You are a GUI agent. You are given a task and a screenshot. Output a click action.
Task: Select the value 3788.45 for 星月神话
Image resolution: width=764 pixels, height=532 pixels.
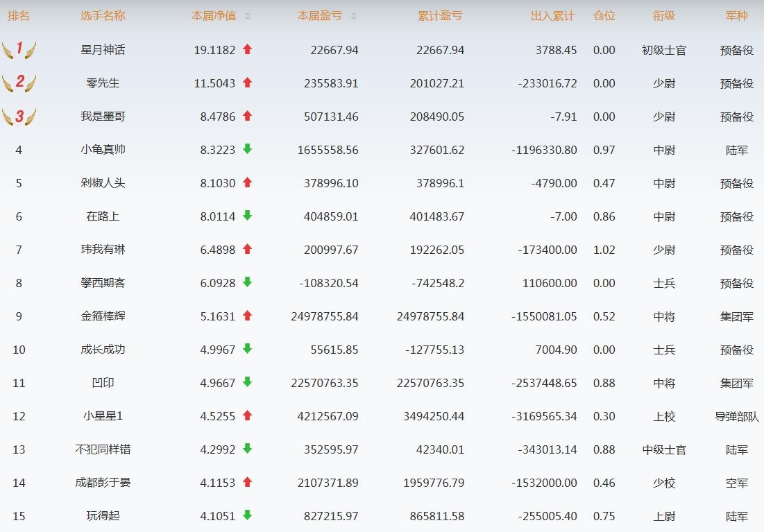(556, 50)
